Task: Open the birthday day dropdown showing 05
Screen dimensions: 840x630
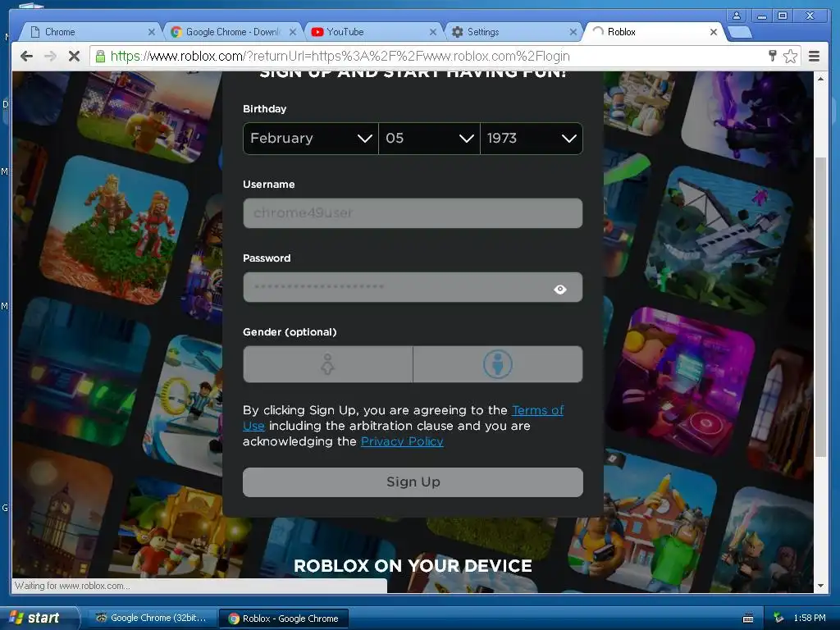Action: click(x=429, y=138)
